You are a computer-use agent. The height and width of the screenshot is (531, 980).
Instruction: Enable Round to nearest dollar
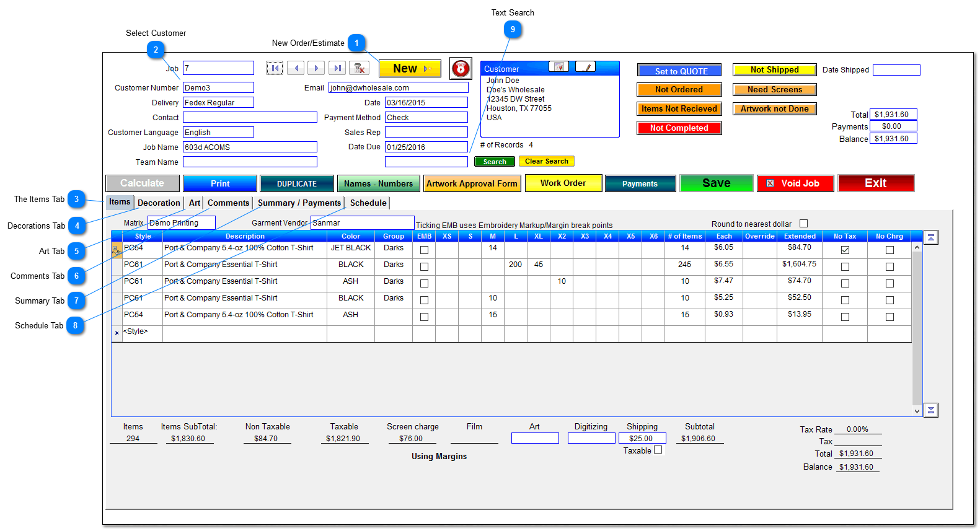pyautogui.click(x=803, y=224)
